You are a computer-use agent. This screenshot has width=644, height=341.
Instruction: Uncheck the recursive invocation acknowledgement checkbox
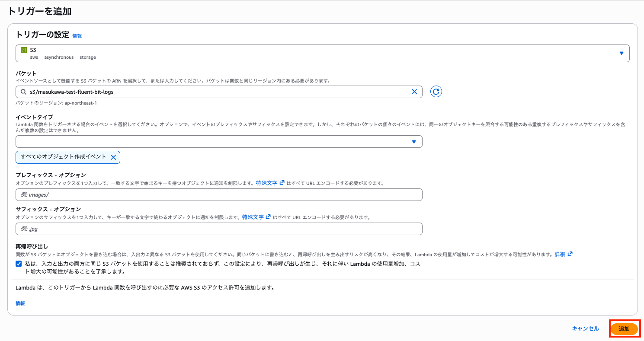(18, 263)
